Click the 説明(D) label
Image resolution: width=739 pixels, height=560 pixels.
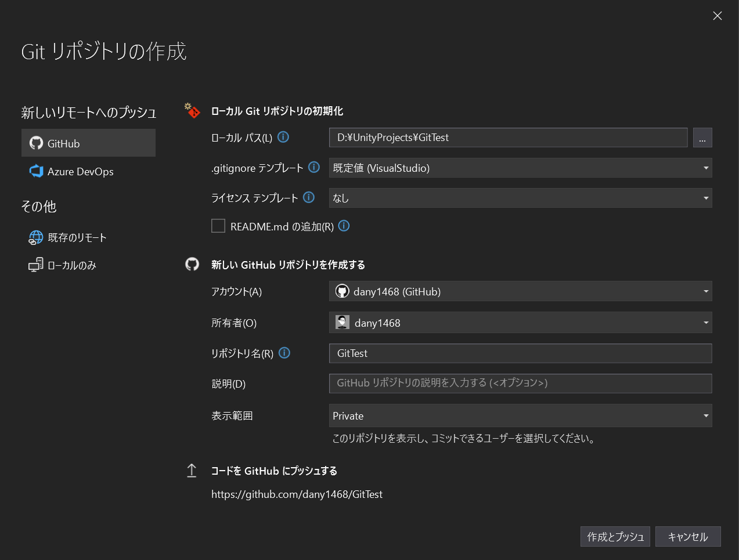click(x=229, y=384)
